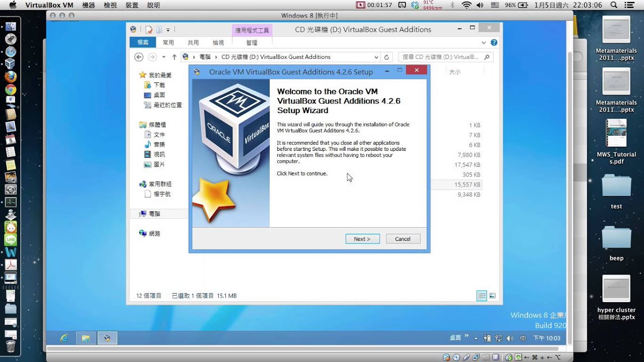The image size is (644, 362).
Task: Switch to the 檢視 ribbon tab
Action: 218,43
